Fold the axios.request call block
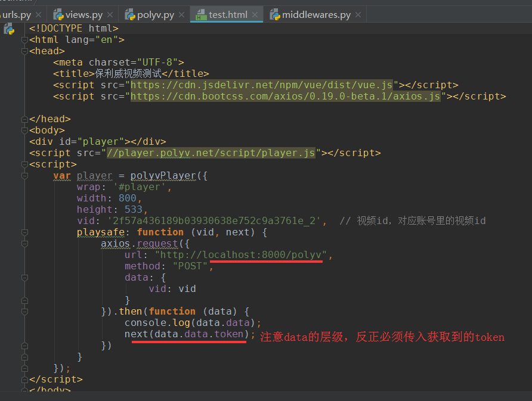Image resolution: width=532 pixels, height=401 pixels. click(x=24, y=244)
